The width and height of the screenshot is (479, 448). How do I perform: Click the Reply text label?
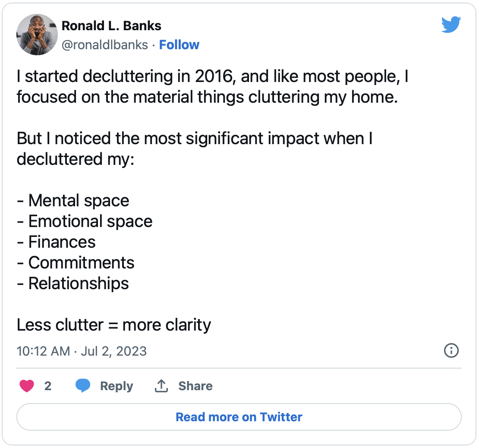[x=117, y=386]
